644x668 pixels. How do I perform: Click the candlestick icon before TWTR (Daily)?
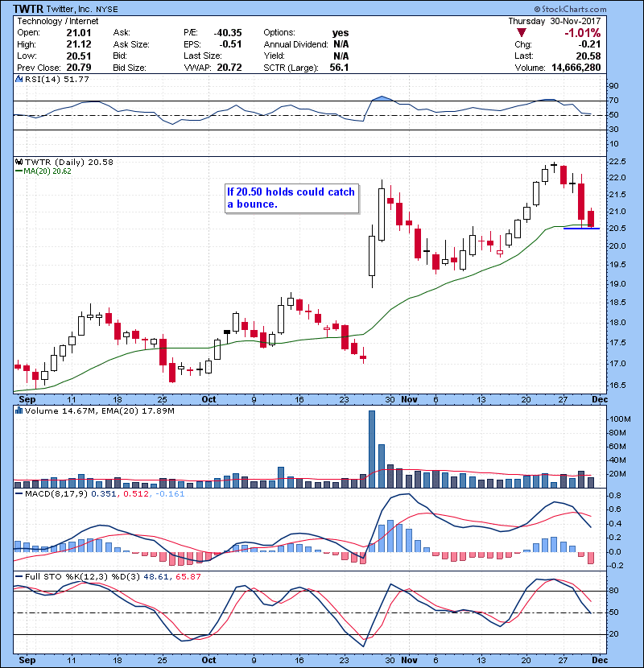[x=19, y=163]
